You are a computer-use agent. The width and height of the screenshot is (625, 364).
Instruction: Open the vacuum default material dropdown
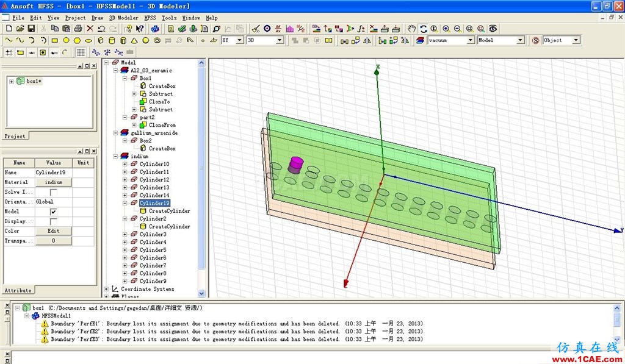click(471, 40)
